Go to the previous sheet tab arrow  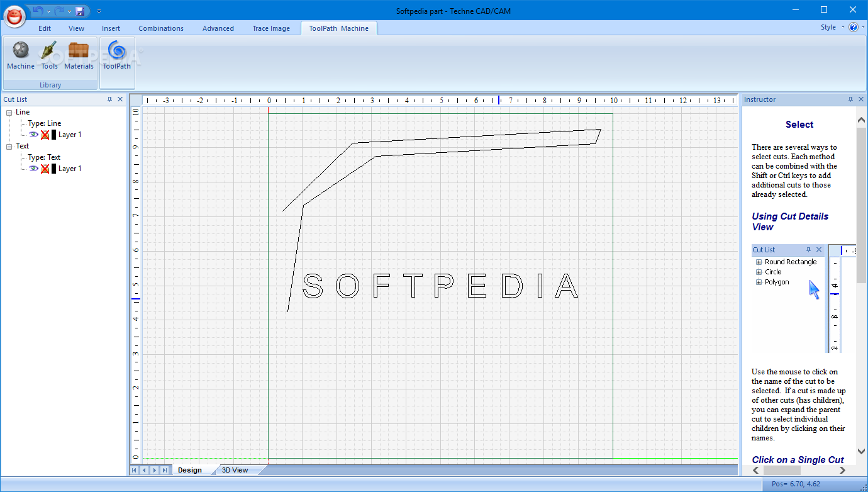pos(144,470)
